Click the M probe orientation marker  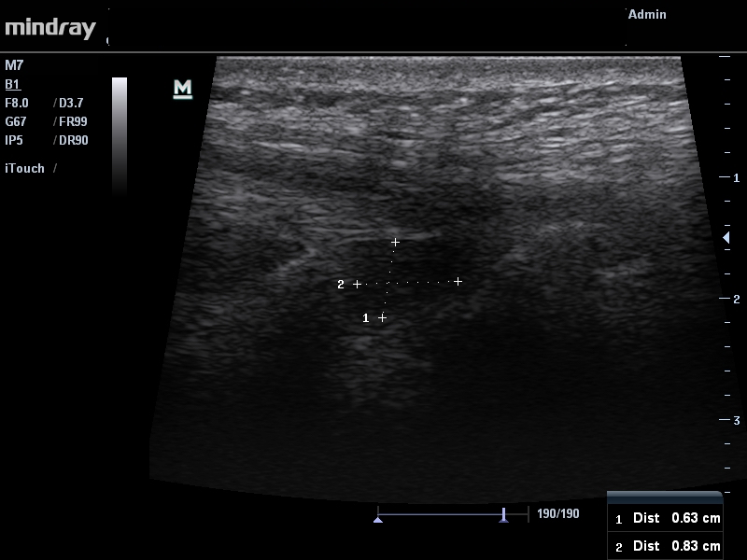tap(183, 89)
